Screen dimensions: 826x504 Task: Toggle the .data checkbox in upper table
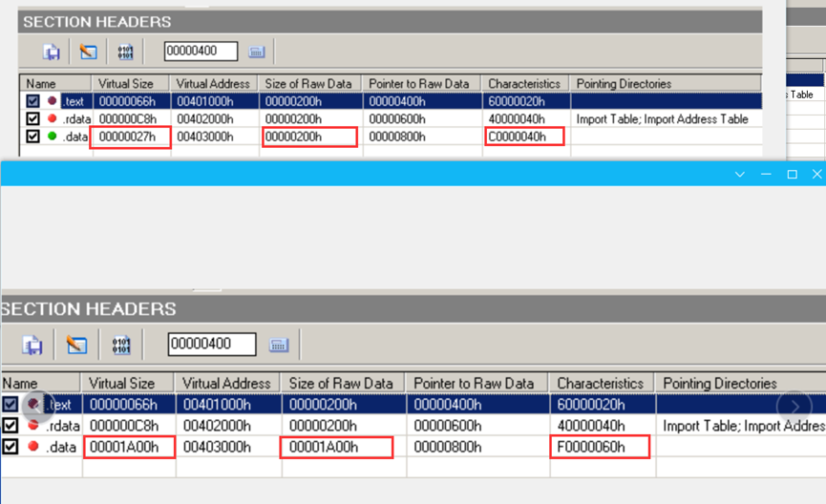(x=32, y=136)
